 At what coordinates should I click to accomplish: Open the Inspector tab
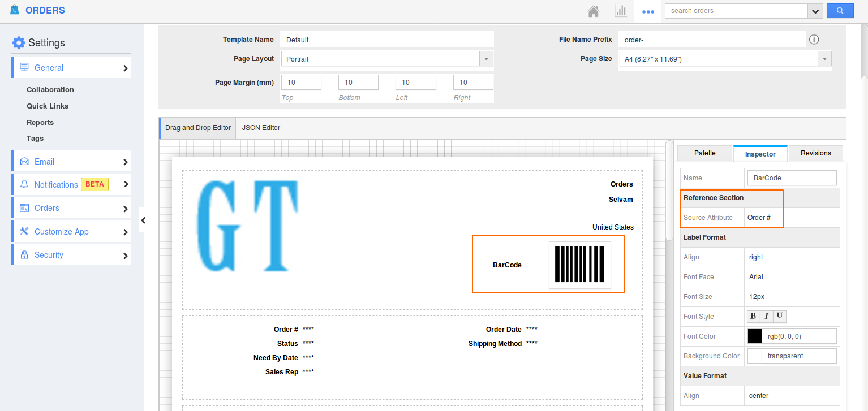click(x=760, y=154)
